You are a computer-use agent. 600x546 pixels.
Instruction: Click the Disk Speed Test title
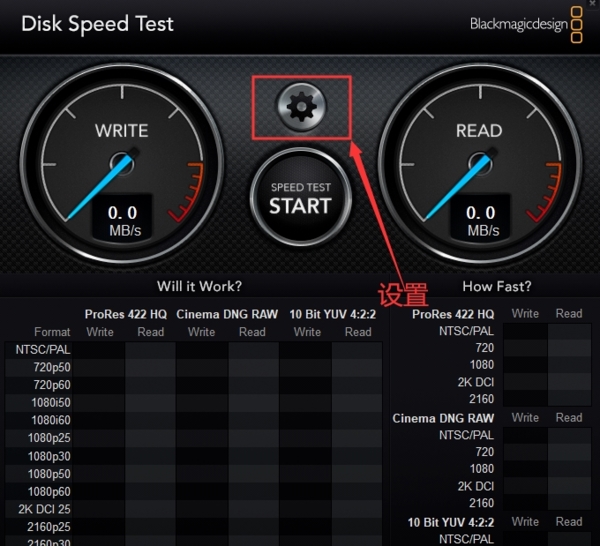click(97, 24)
